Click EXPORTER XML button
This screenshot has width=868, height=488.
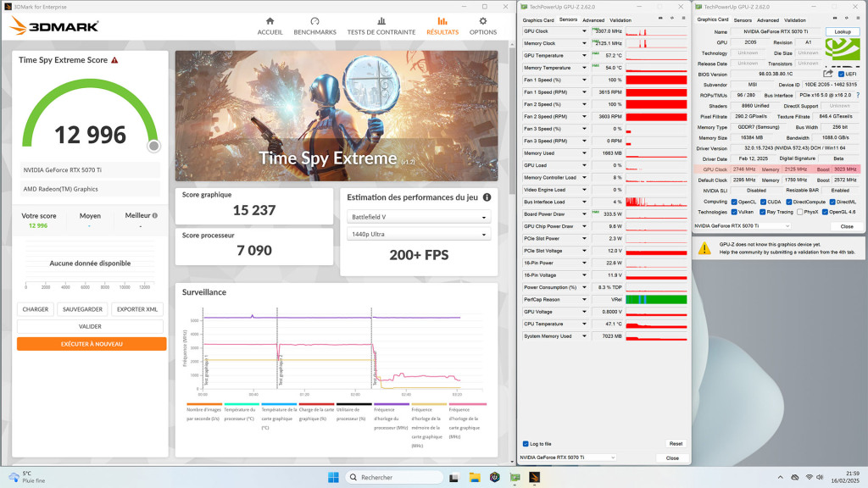[x=137, y=309]
